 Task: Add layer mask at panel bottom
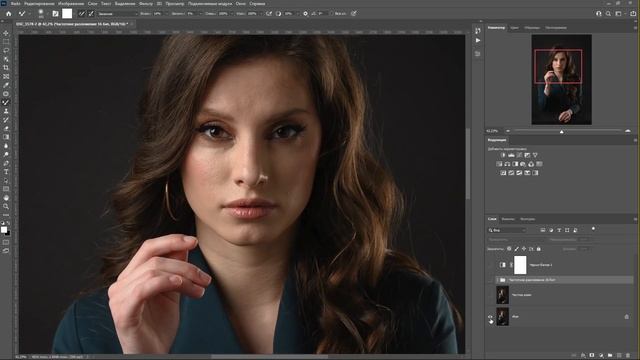(592, 356)
